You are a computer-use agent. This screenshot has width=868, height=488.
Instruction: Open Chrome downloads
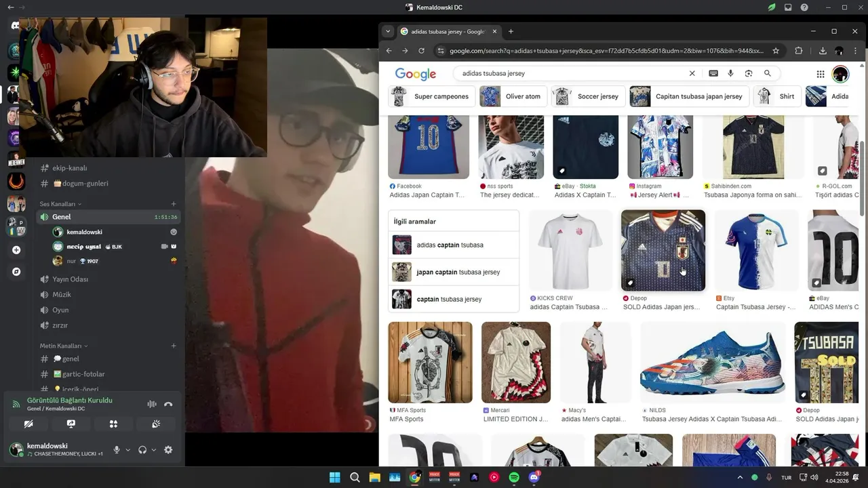pyautogui.click(x=823, y=51)
